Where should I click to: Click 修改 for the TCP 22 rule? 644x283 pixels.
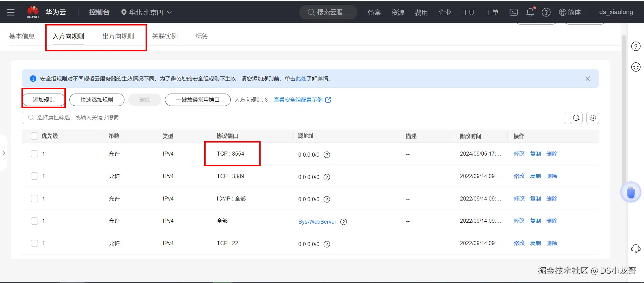[519, 243]
